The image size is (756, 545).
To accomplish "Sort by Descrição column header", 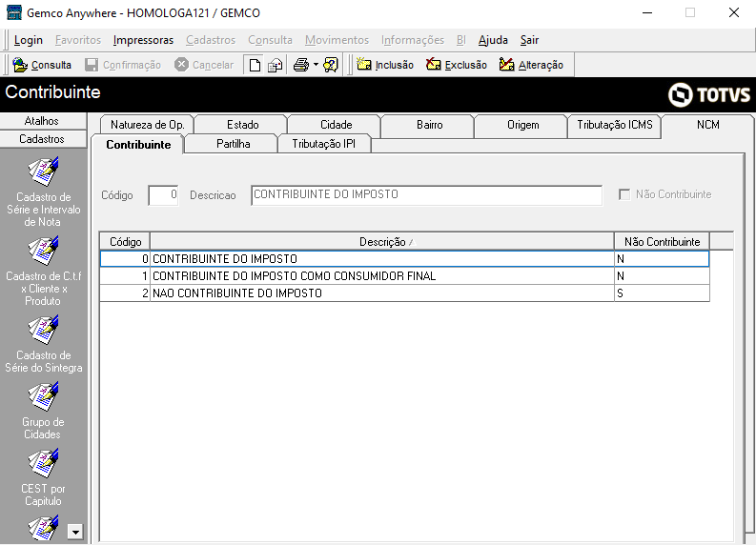I will click(x=382, y=241).
